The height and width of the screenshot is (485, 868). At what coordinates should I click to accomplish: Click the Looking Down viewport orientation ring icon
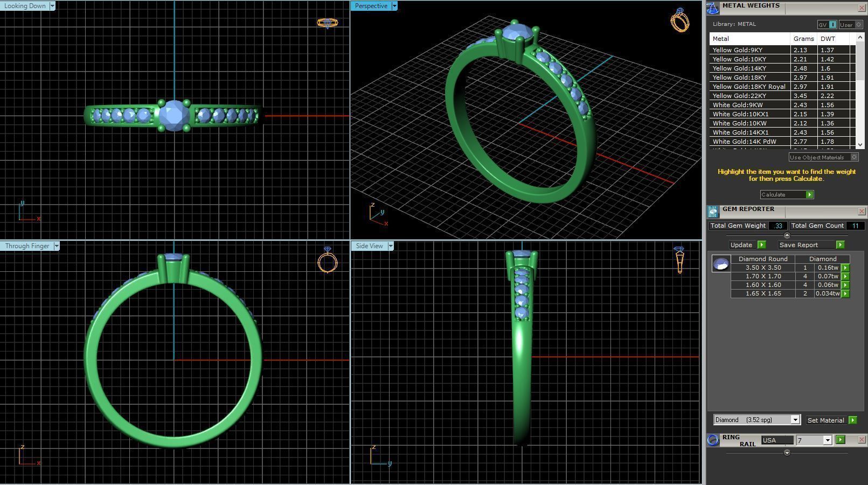[327, 23]
